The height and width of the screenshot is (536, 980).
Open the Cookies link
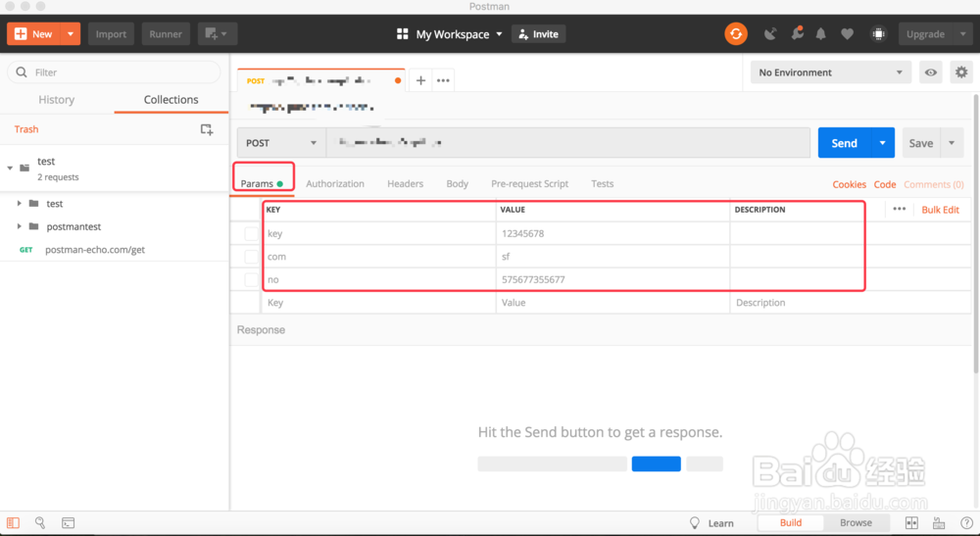tap(849, 184)
